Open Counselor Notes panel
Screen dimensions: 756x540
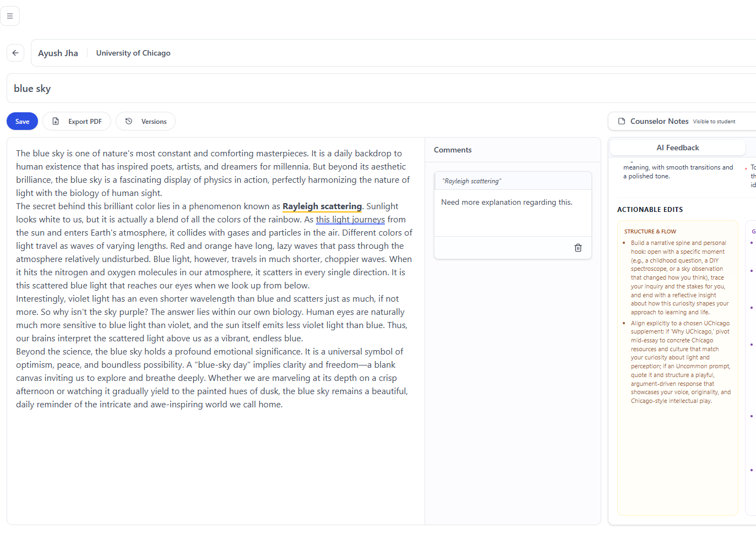(682, 121)
